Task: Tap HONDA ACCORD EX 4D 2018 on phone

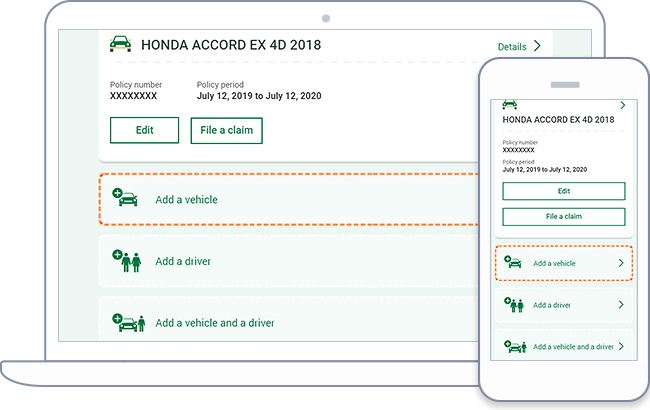Action: (x=558, y=120)
